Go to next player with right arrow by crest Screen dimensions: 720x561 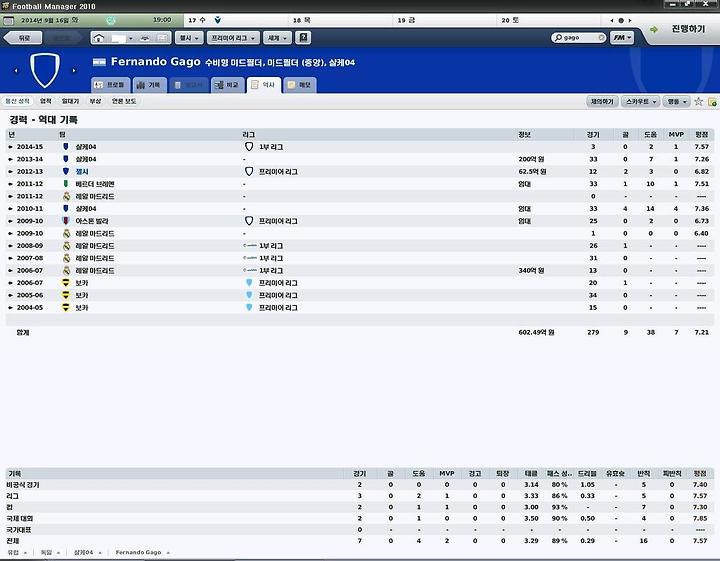(x=73, y=71)
